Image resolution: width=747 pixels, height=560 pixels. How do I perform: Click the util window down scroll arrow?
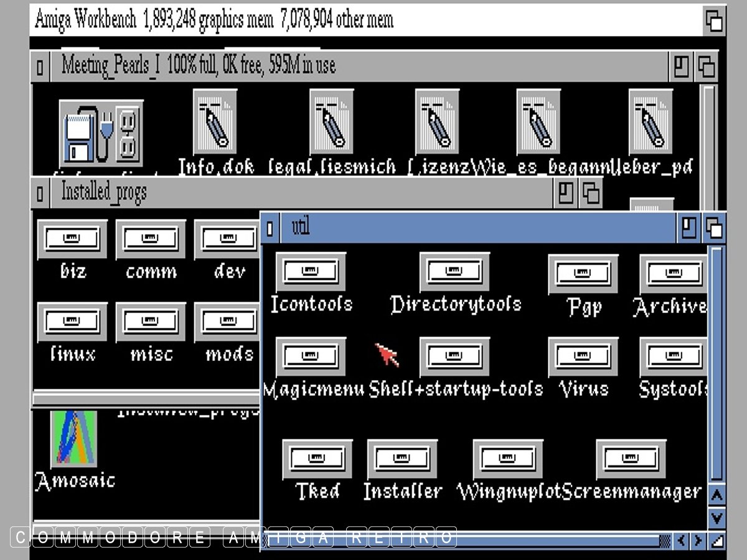point(717,516)
